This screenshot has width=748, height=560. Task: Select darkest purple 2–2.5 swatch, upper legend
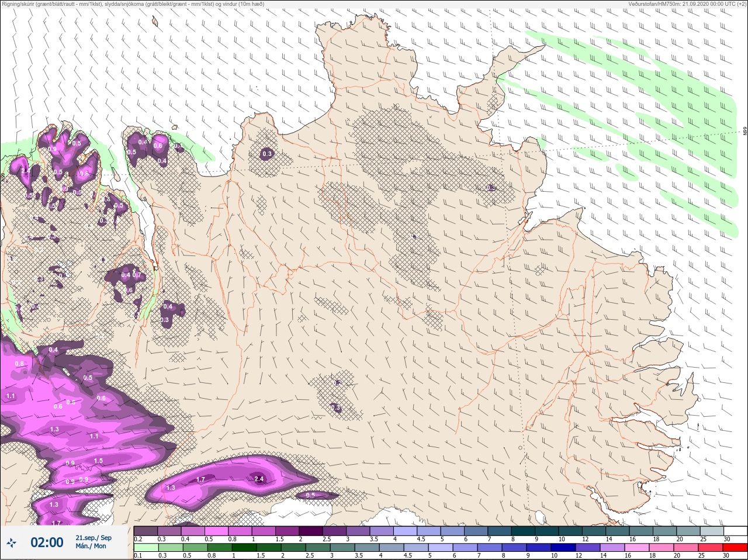point(311,531)
